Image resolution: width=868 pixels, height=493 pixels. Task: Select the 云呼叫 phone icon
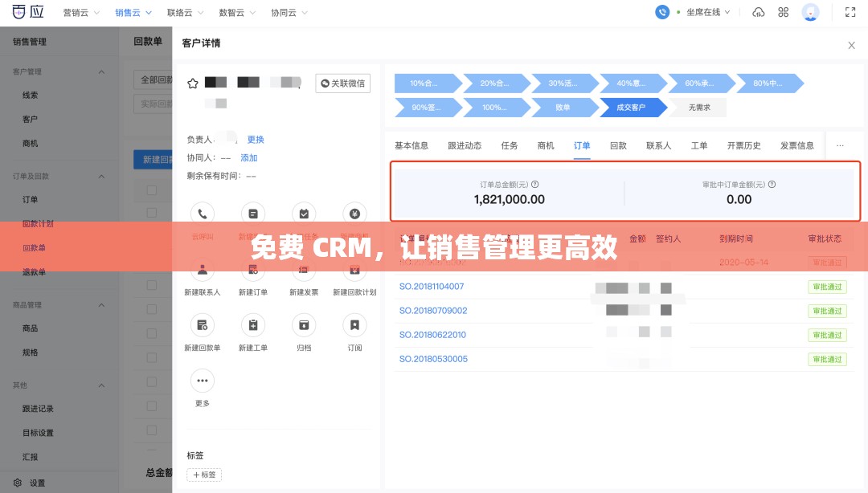point(203,214)
